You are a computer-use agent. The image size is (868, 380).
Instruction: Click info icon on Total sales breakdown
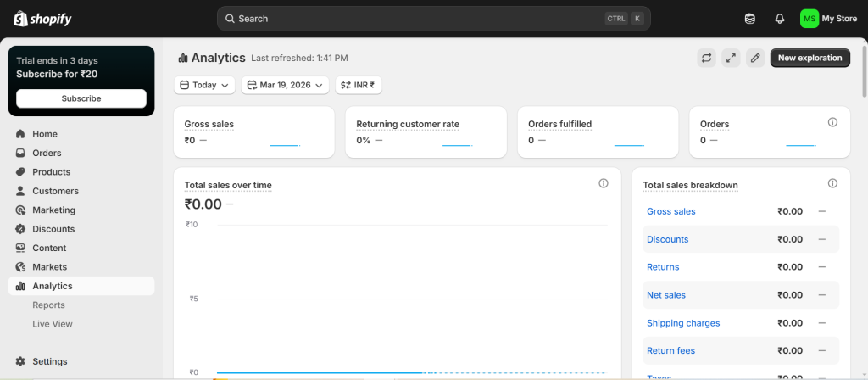(x=832, y=184)
